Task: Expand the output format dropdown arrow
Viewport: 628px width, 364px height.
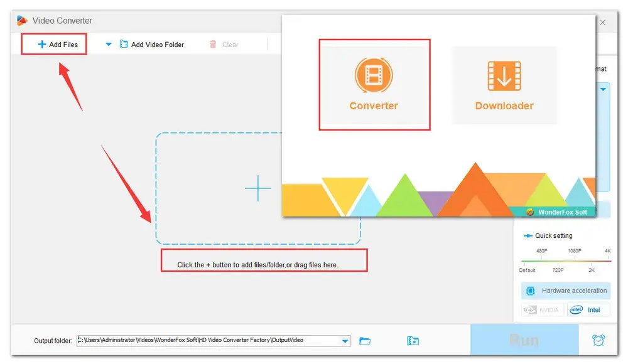Action: 603,89
